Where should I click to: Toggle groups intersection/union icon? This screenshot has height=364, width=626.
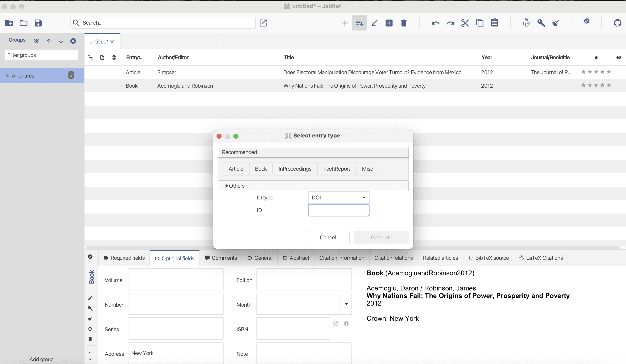pos(37,41)
